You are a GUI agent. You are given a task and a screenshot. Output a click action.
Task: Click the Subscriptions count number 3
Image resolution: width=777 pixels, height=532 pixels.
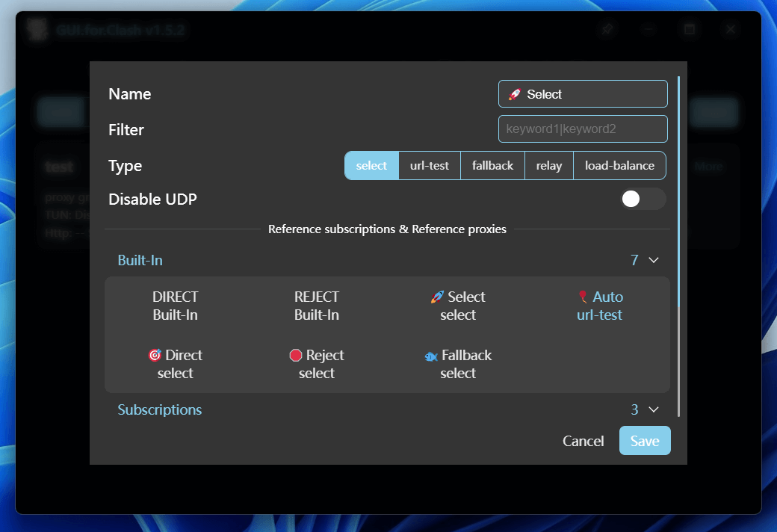click(x=634, y=409)
